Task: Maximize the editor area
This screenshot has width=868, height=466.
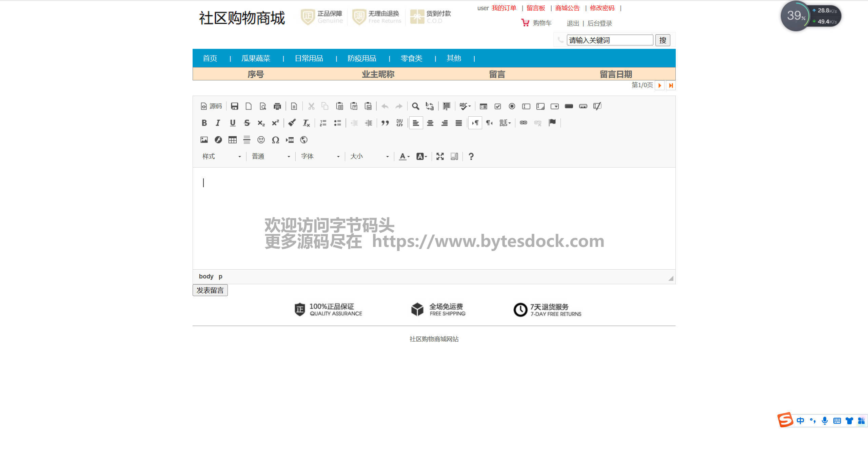Action: (x=440, y=156)
